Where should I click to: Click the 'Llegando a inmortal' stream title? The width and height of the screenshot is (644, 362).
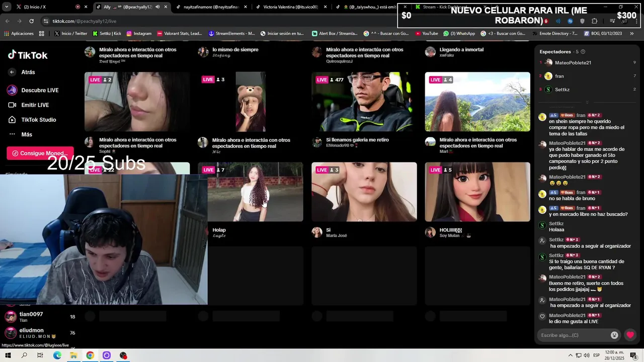[461, 49]
